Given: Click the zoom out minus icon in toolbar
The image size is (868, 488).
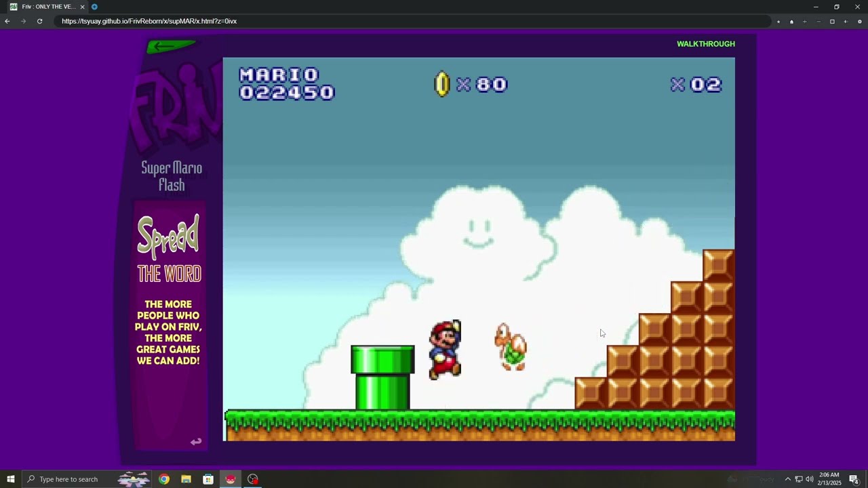Looking at the screenshot, I should pyautogui.click(x=818, y=22).
